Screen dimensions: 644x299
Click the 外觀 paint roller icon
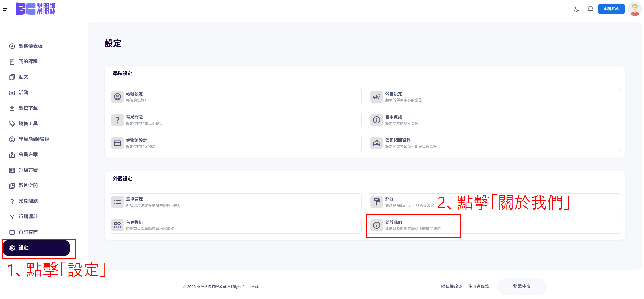[x=377, y=202]
